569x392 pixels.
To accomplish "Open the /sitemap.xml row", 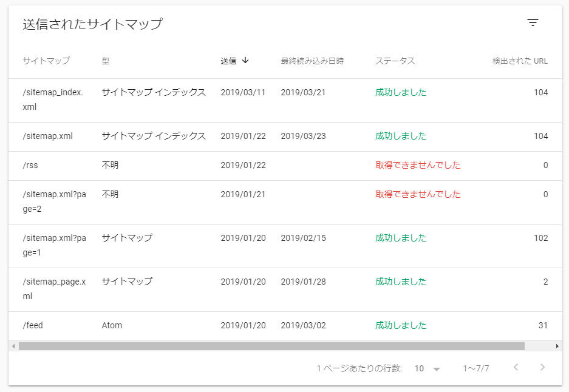I will [x=285, y=137].
